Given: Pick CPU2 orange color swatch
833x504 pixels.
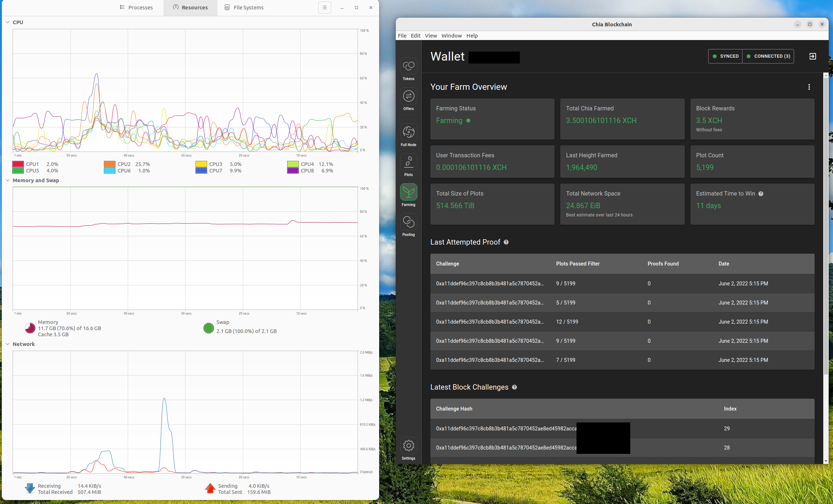Looking at the screenshot, I should [x=110, y=164].
